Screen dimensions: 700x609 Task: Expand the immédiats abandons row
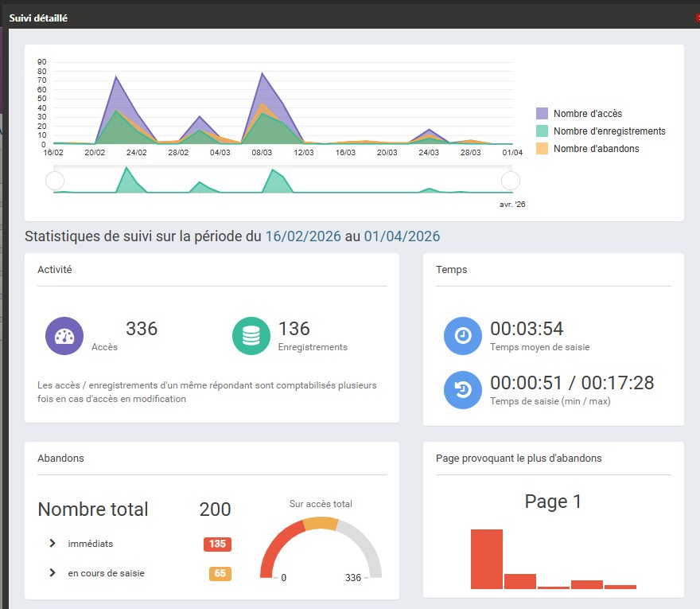coord(52,544)
